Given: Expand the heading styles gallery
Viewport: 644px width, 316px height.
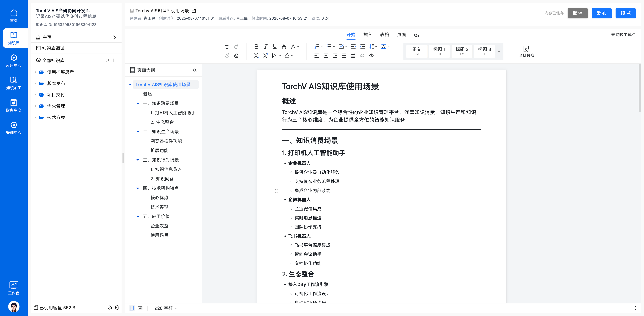Looking at the screenshot, I should 499,52.
